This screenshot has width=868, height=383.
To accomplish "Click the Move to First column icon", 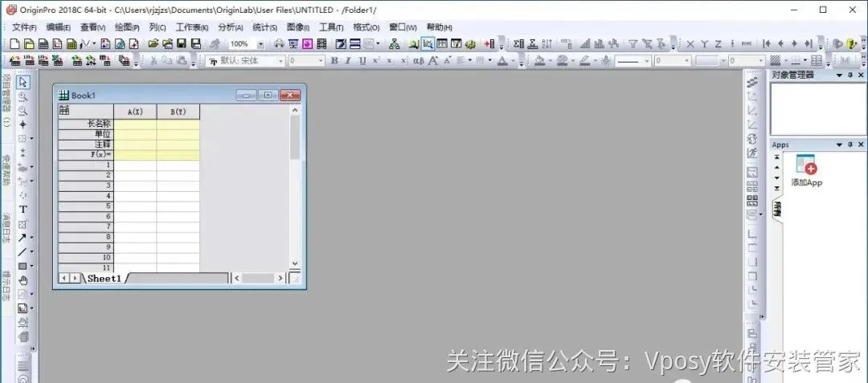I will pyautogui.click(x=767, y=43).
